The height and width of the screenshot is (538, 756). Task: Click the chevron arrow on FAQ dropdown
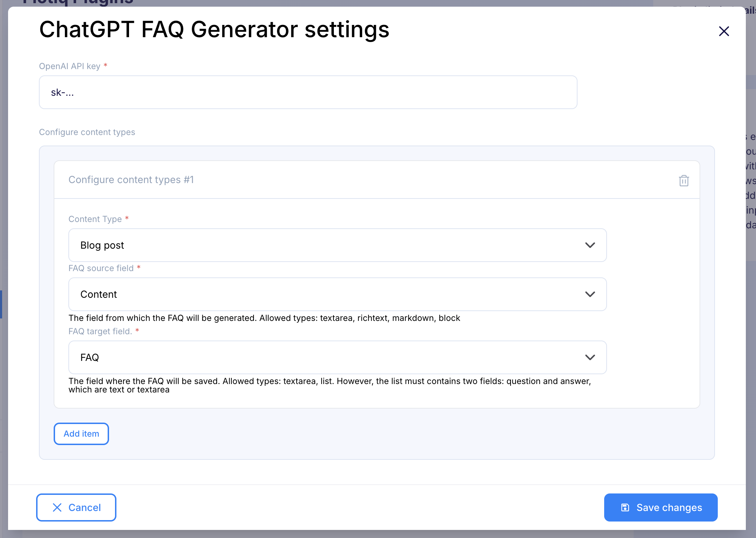(590, 357)
